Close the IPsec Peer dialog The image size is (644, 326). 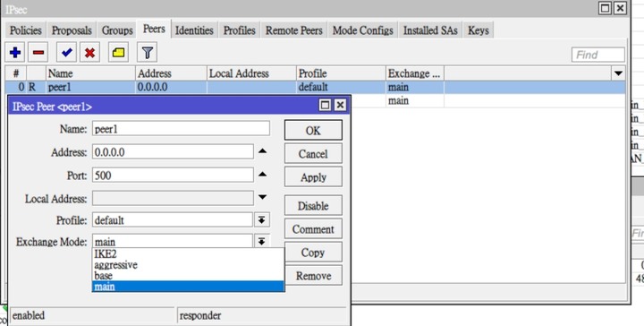(x=340, y=106)
